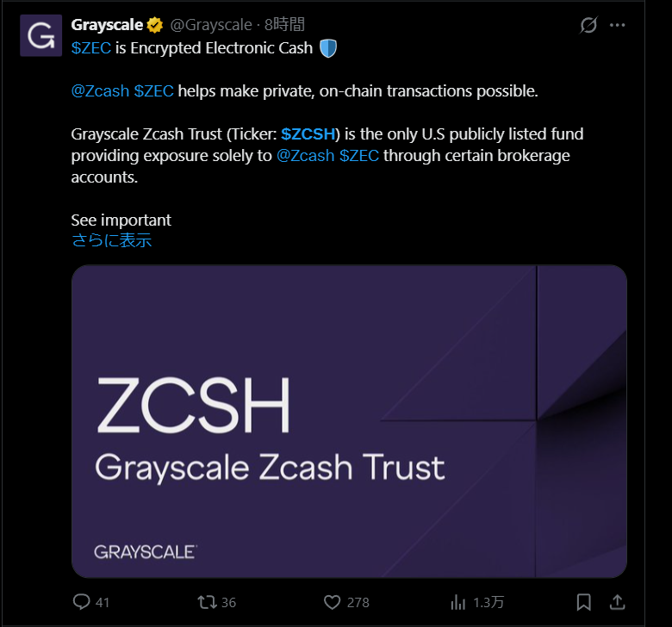Open the Grayscale profile avatar
The height and width of the screenshot is (627, 672).
[x=40, y=35]
